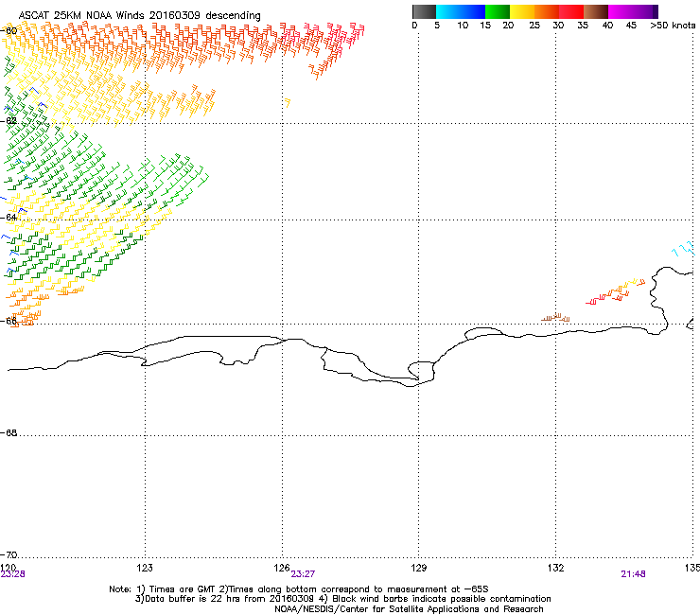Viewport: 700px width, 615px height.
Task: Click the yellow 20-25 knots color swatch
Action: [522, 11]
